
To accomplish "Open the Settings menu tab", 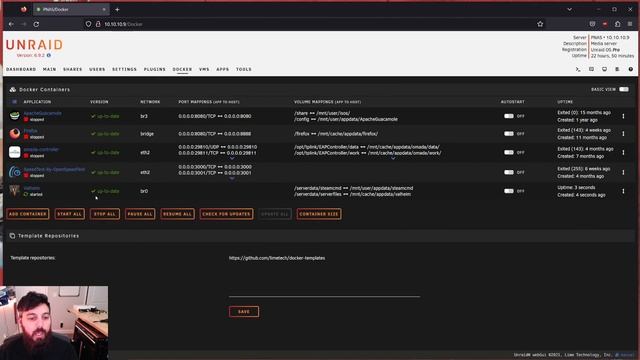I will (124, 69).
